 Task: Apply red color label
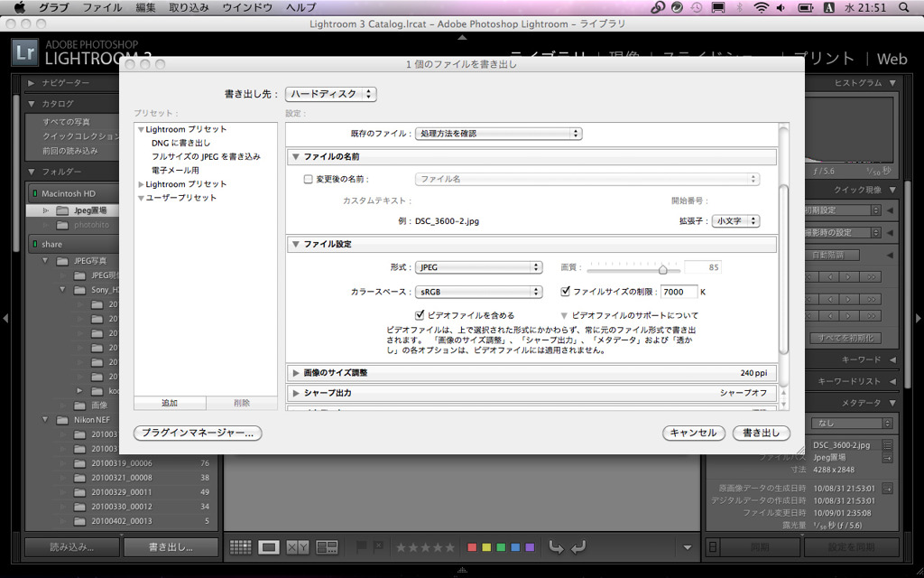coord(472,547)
